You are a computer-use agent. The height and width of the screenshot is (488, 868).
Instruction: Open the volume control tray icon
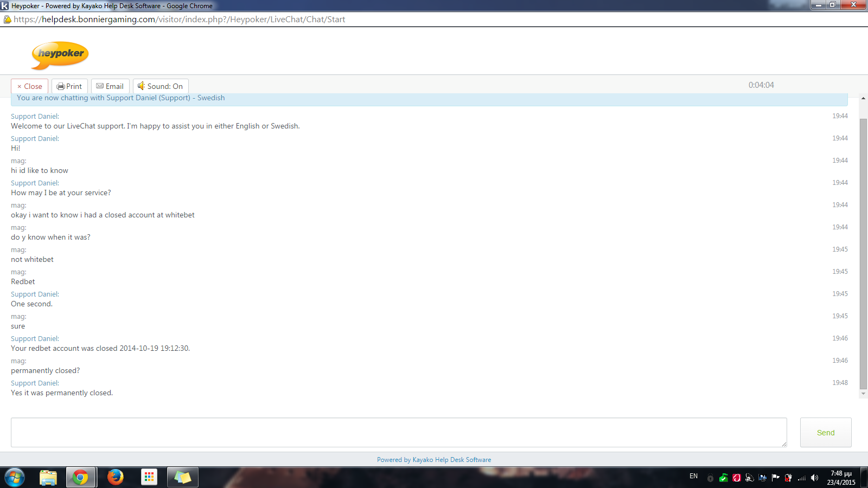pos(814,478)
